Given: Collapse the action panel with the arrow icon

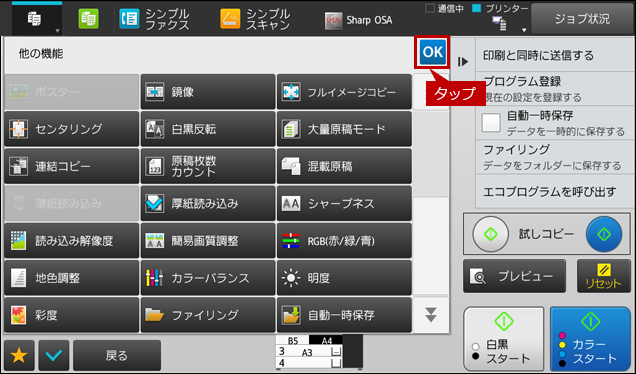Looking at the screenshot, I should 463,62.
